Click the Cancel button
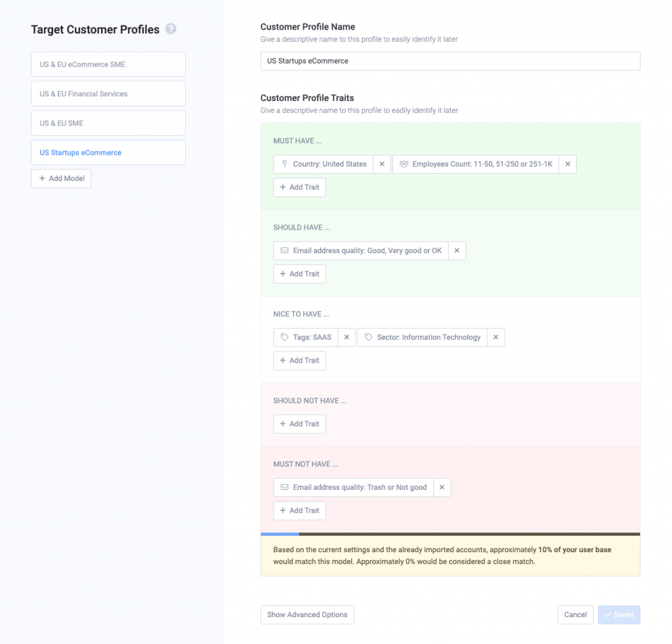The height and width of the screenshot is (644, 672). tap(575, 614)
